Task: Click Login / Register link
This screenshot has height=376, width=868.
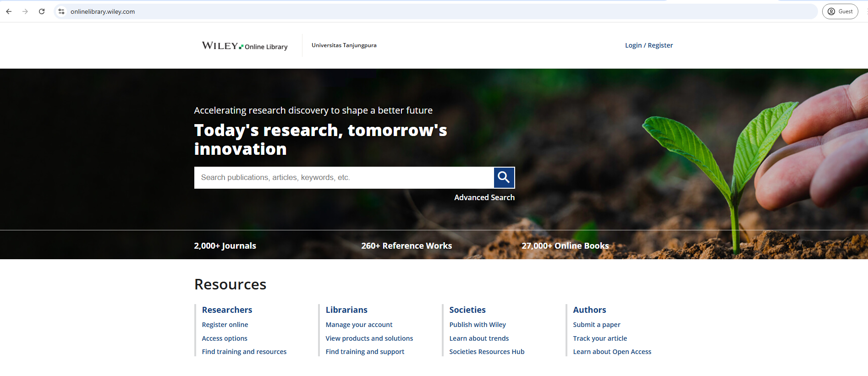Action: [x=648, y=45]
